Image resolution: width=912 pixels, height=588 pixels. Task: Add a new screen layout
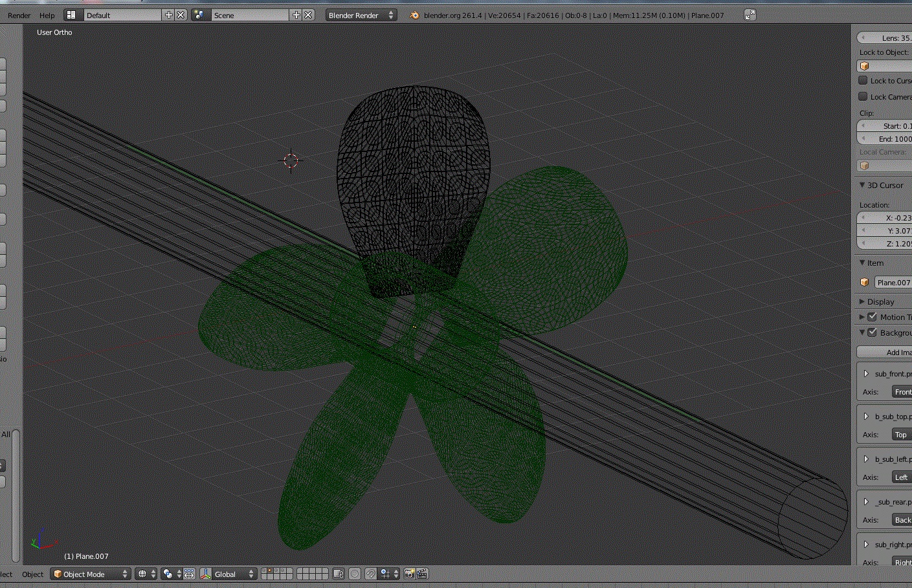pyautogui.click(x=169, y=15)
